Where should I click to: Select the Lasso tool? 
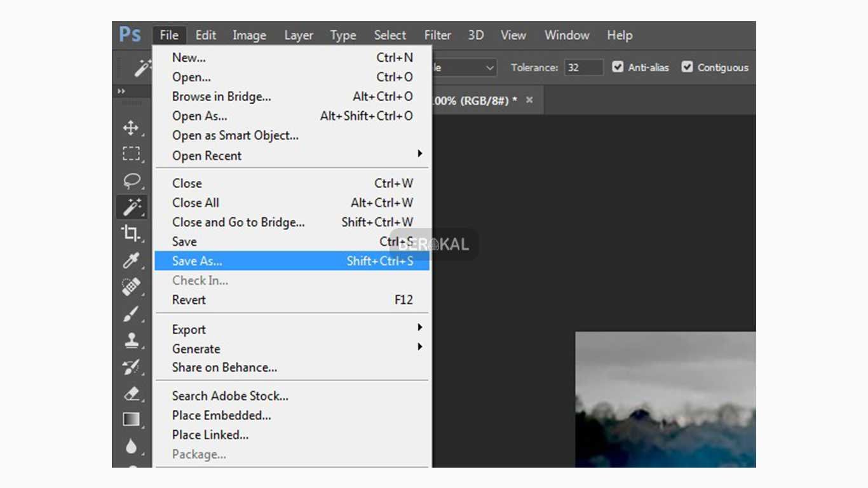point(131,180)
